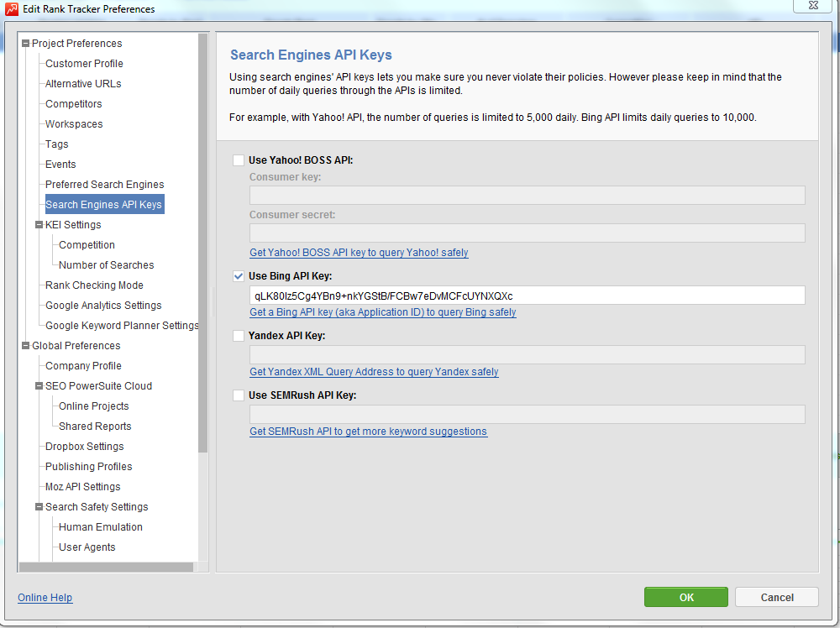Follow the Get a Bing API key link
The image size is (840, 628).
coord(383,312)
